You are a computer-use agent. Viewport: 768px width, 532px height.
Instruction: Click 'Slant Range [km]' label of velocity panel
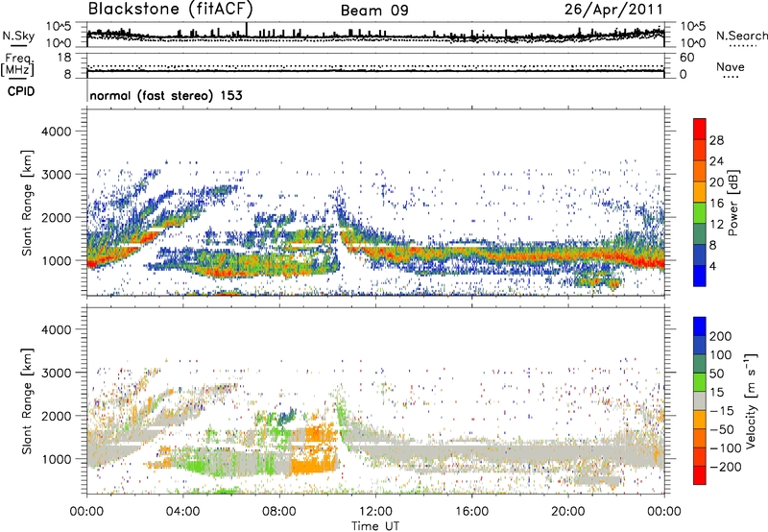point(28,400)
